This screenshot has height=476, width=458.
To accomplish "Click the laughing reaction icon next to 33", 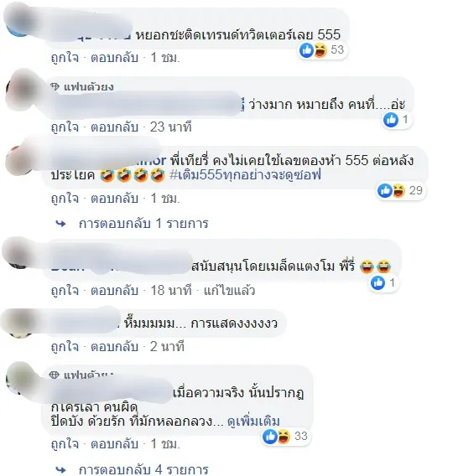I will coord(284,437).
